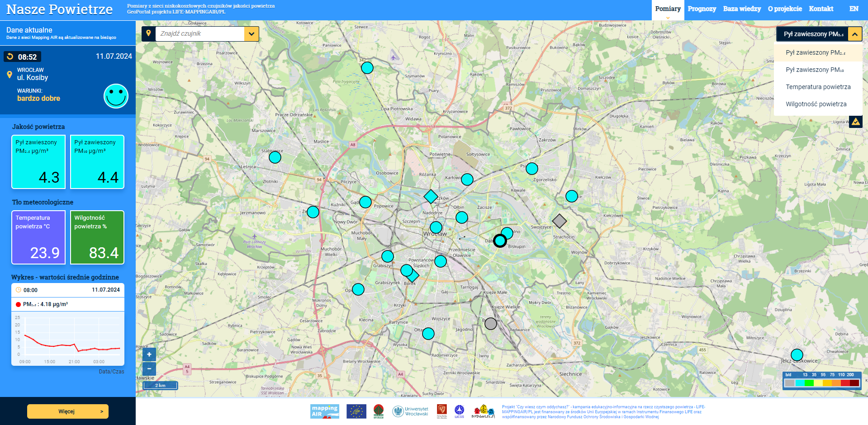
Task: Click the smiley face air-quality icon
Action: [116, 96]
